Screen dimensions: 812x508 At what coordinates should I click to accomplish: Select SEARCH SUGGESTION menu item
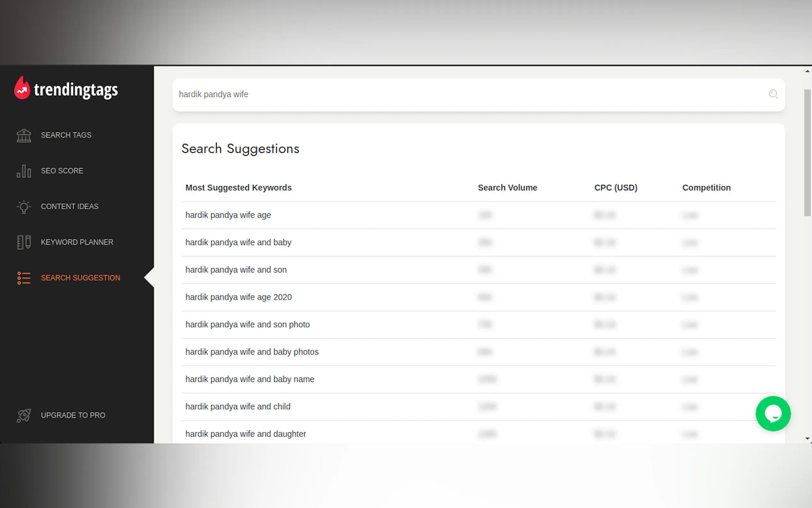pyautogui.click(x=81, y=278)
